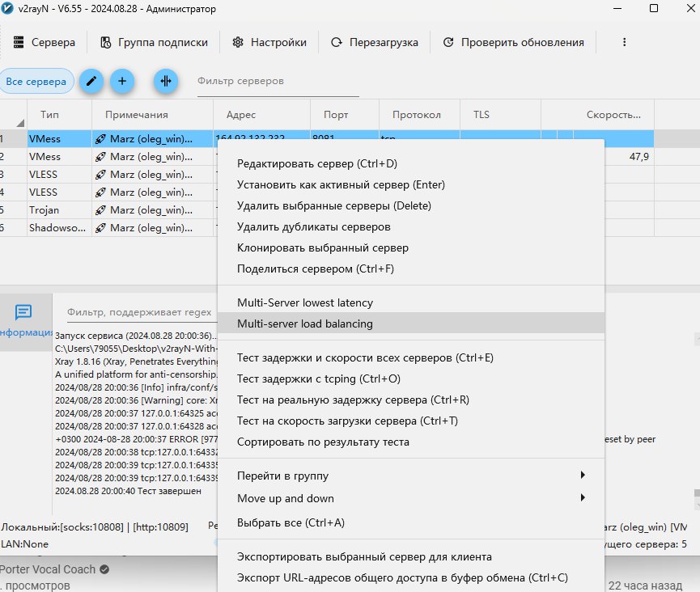Select the Trojan server row

click(x=44, y=210)
